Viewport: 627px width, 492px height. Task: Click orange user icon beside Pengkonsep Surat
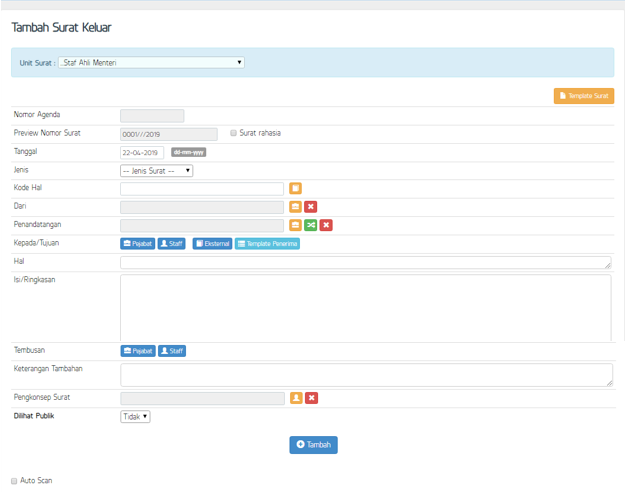tap(295, 398)
